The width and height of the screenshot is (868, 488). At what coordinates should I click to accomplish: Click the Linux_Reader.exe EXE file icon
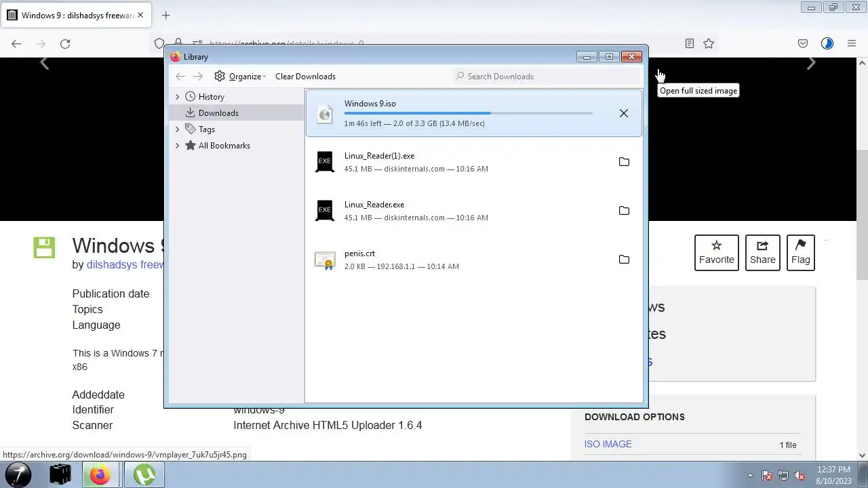tap(325, 211)
